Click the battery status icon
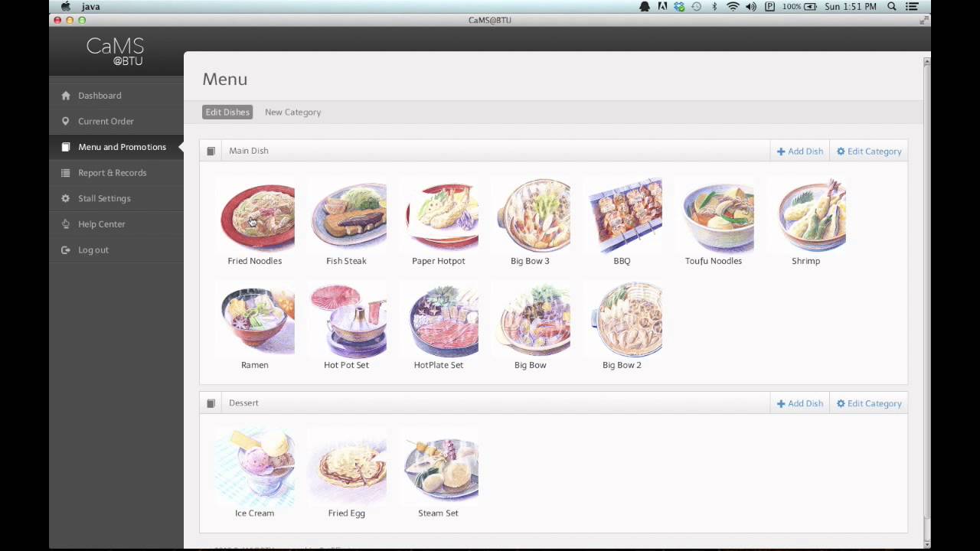 810,6
